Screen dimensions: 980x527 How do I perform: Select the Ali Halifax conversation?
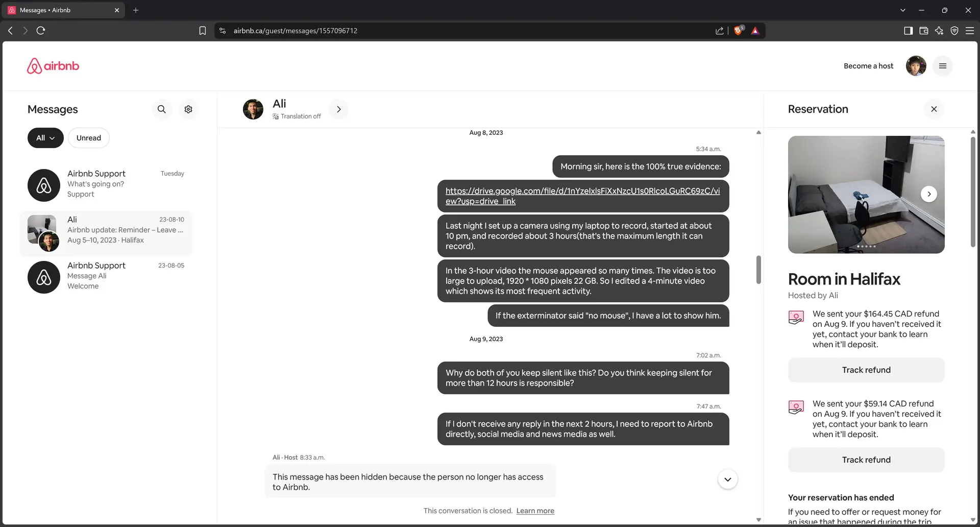[x=106, y=233]
